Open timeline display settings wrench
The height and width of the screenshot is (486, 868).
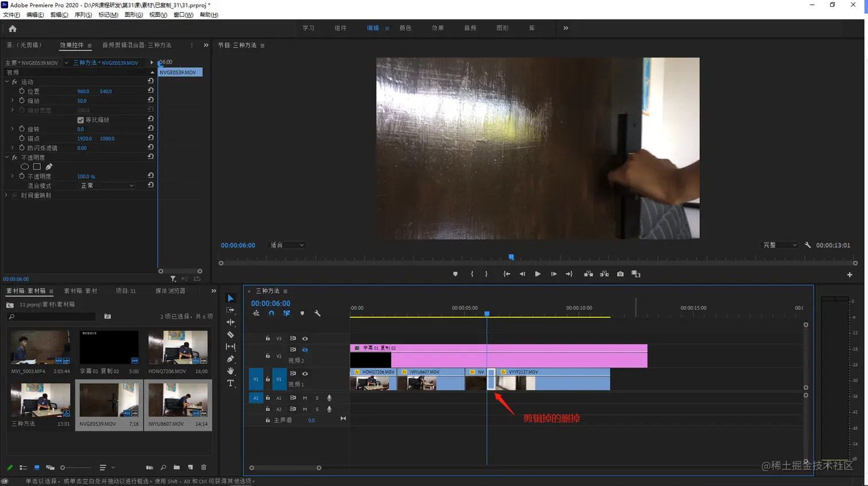[317, 313]
